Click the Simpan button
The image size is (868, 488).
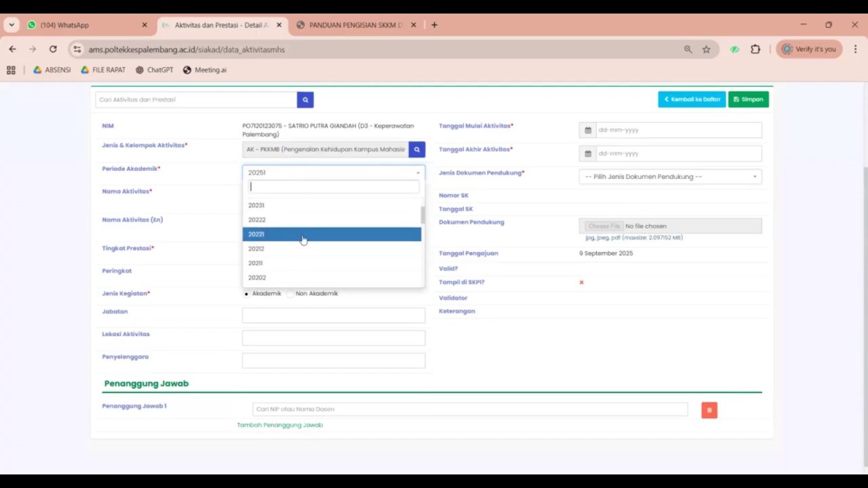pyautogui.click(x=748, y=100)
